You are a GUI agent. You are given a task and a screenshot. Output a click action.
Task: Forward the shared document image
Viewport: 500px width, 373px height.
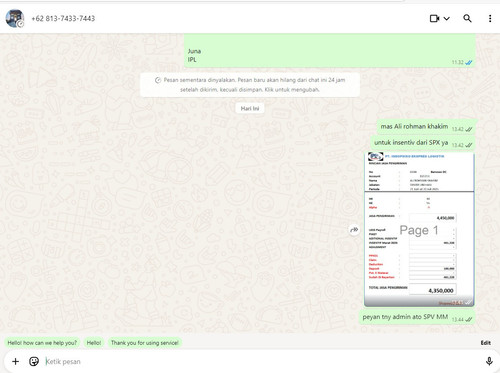(354, 230)
